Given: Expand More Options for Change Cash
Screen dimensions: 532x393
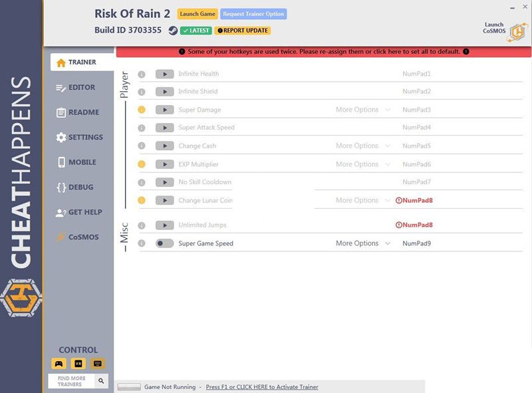Looking at the screenshot, I should coord(362,146).
